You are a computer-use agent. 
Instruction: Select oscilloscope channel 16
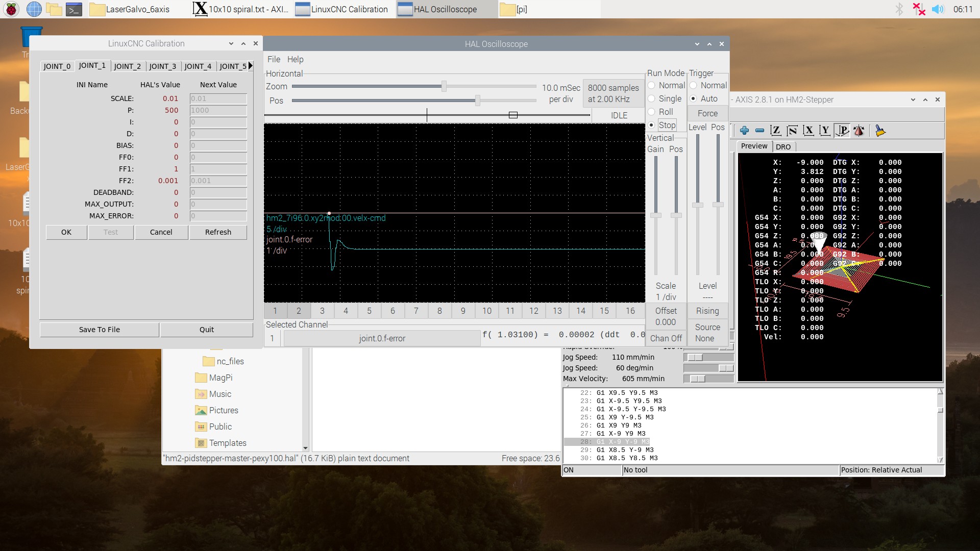coord(630,311)
